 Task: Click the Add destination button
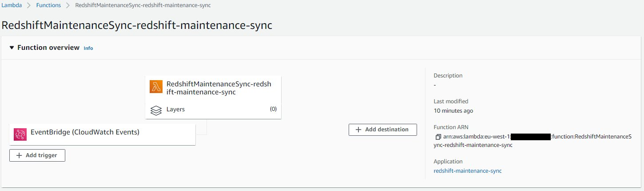tap(383, 130)
